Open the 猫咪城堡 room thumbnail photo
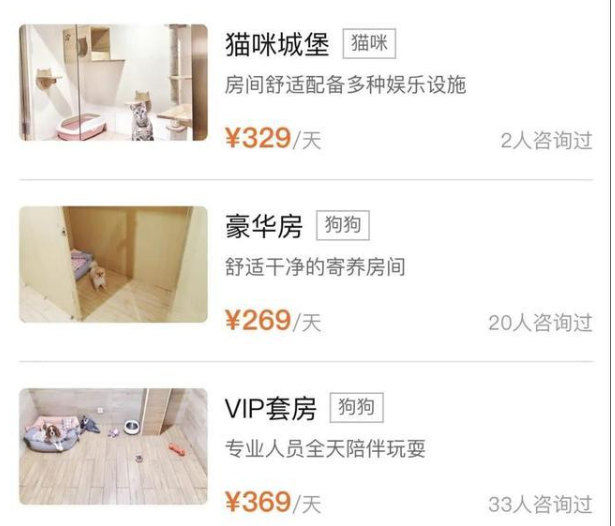The width and height of the screenshot is (615, 526). (x=113, y=82)
